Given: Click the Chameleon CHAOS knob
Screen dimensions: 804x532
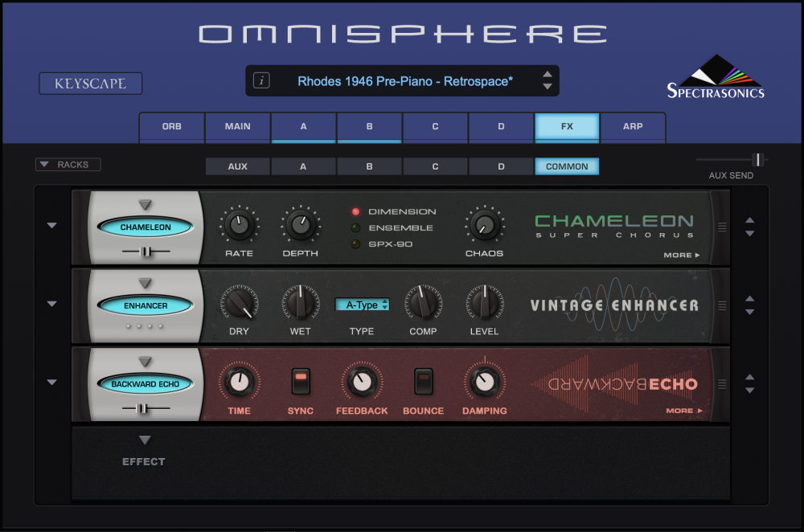Looking at the screenshot, I should coord(485,225).
